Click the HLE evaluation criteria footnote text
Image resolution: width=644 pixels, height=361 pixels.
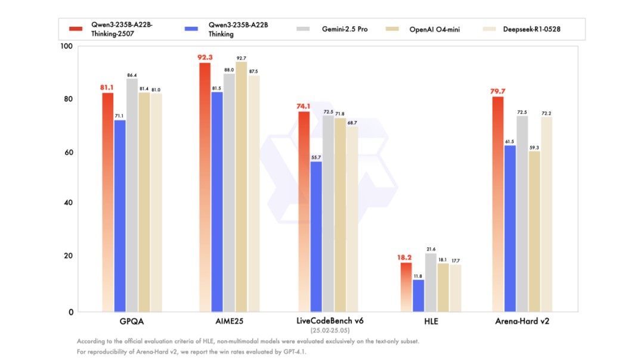click(x=248, y=341)
